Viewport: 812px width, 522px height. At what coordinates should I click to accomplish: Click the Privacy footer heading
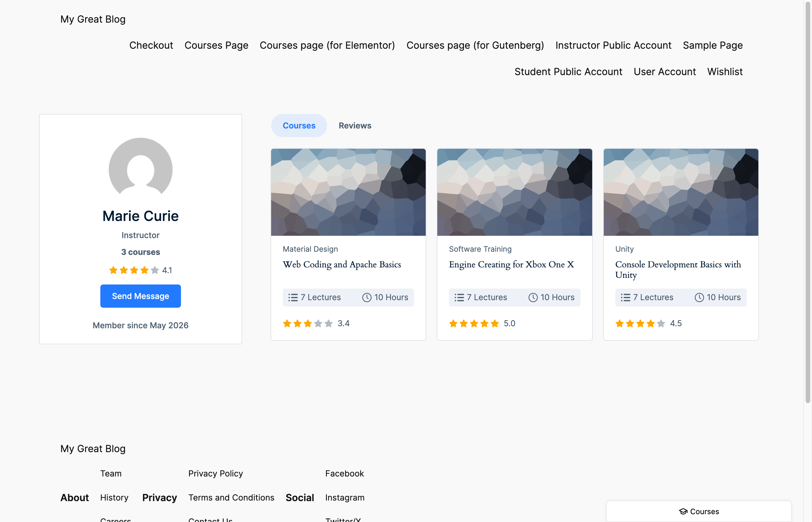(159, 498)
